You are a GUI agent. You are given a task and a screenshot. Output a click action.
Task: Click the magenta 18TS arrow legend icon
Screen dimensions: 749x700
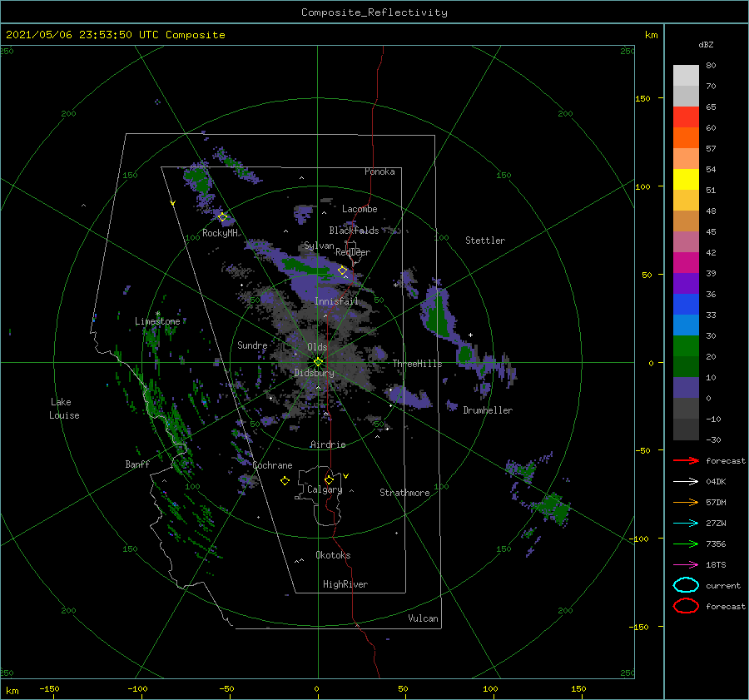coord(686,565)
